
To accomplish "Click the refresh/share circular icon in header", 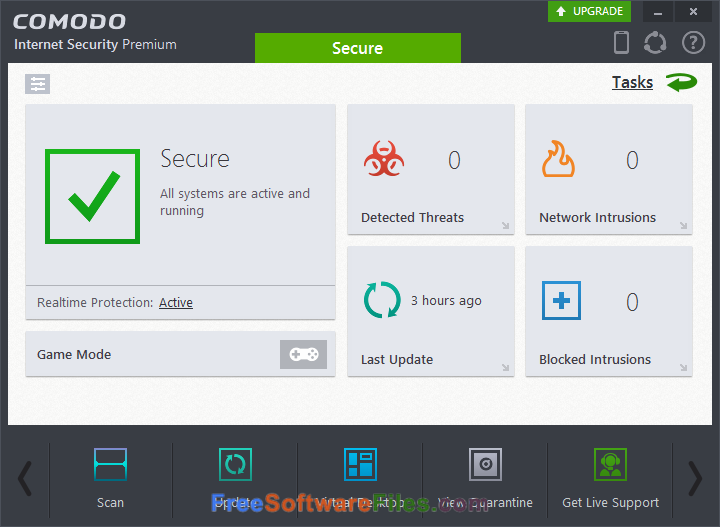I will [655, 43].
